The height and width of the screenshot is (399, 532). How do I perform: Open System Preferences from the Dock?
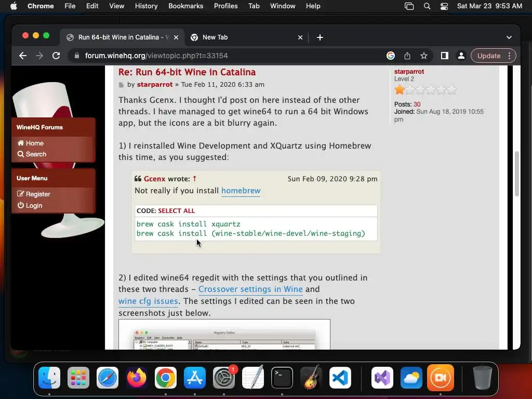click(x=224, y=378)
